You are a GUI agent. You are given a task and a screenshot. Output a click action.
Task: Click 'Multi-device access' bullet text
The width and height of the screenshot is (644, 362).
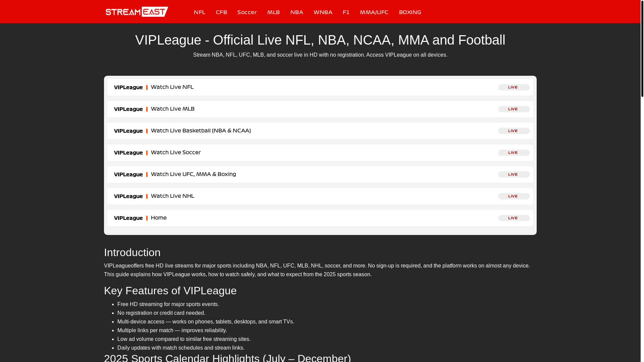(206, 321)
